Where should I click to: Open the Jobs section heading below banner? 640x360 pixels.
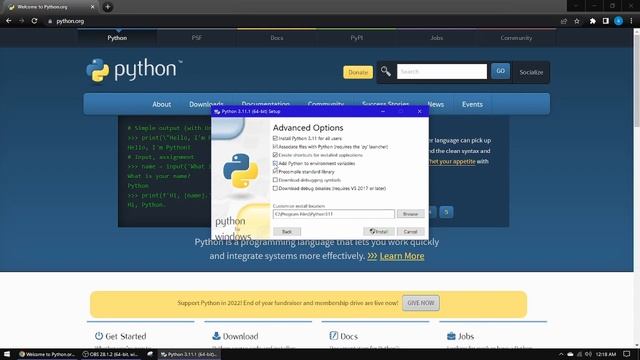(x=466, y=336)
